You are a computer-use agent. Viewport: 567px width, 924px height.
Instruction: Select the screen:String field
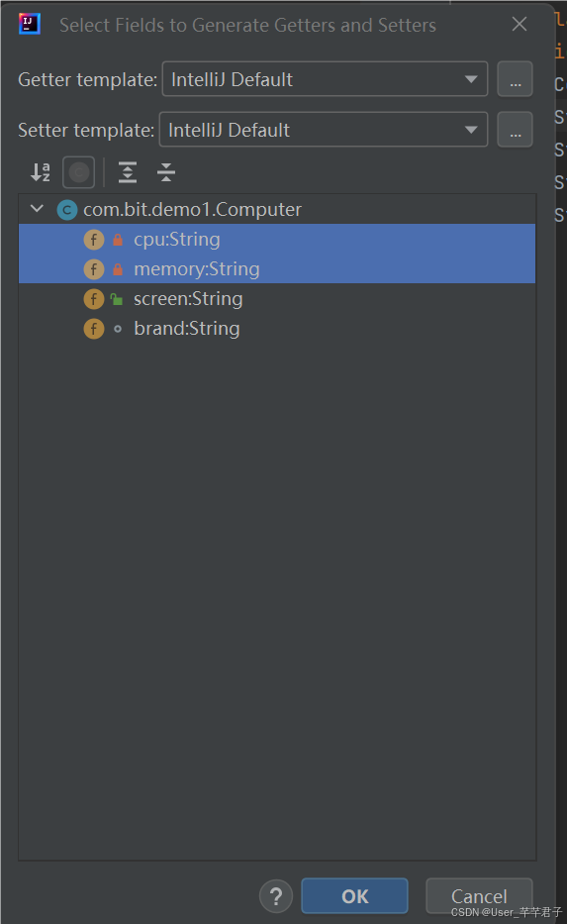[x=277, y=299]
